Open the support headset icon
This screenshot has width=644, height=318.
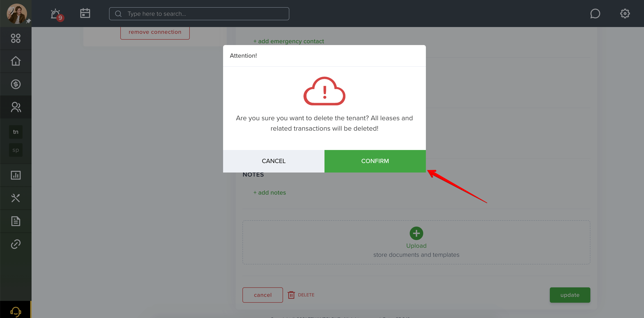pos(16,311)
